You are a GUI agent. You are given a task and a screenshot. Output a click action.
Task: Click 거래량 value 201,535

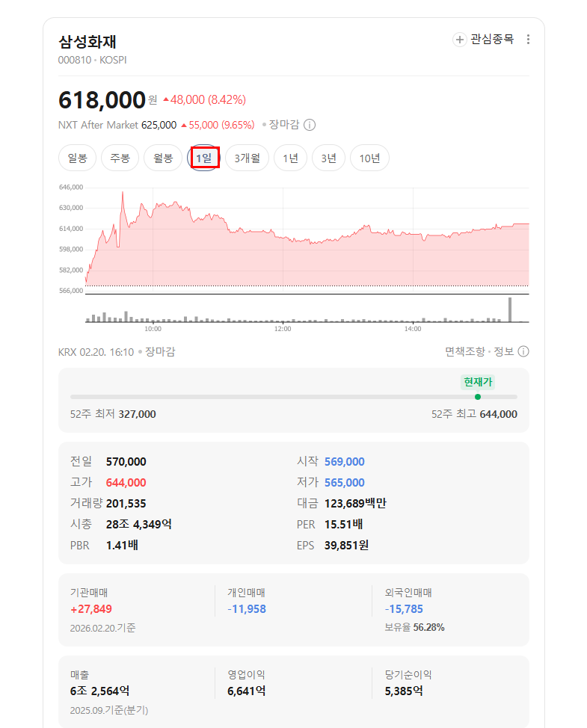pyautogui.click(x=126, y=503)
